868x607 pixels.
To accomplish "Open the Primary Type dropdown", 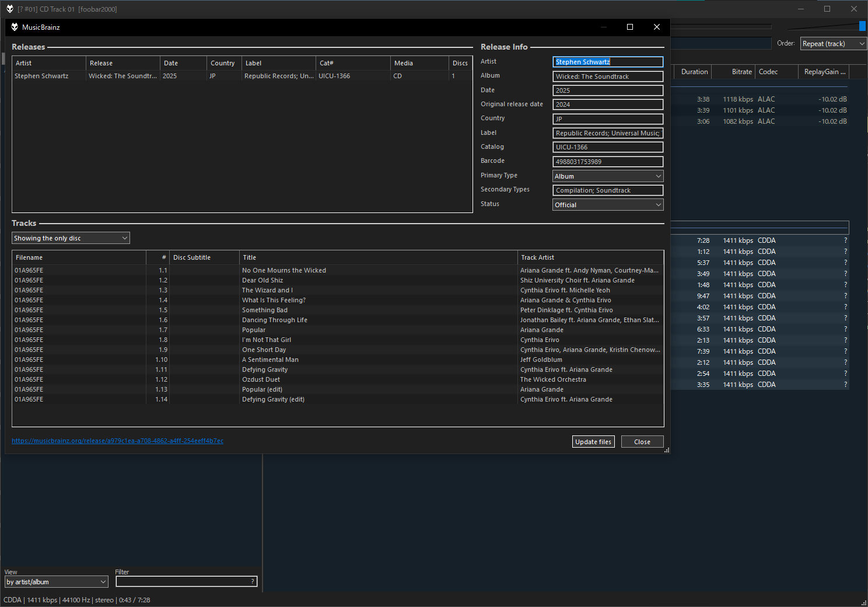I will point(608,176).
